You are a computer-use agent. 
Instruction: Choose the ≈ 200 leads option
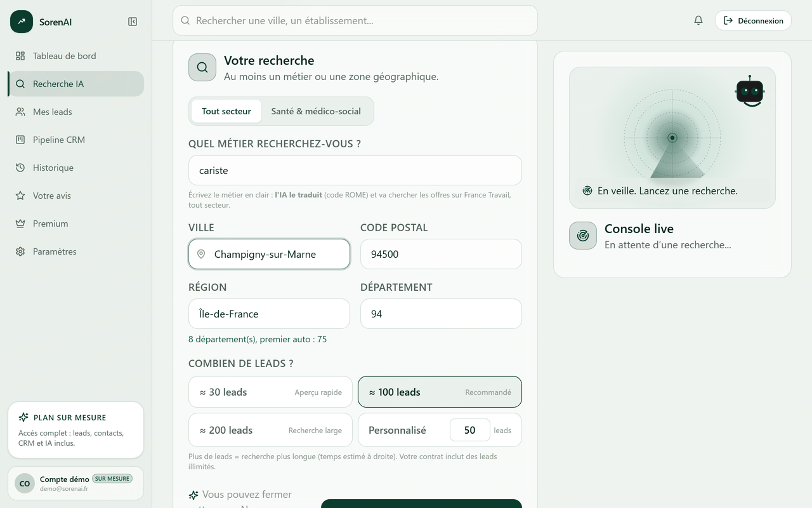pyautogui.click(x=270, y=430)
